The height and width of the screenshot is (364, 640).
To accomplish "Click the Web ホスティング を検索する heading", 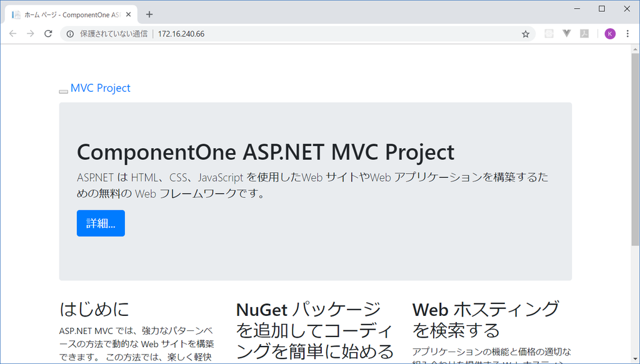I will 486,320.
